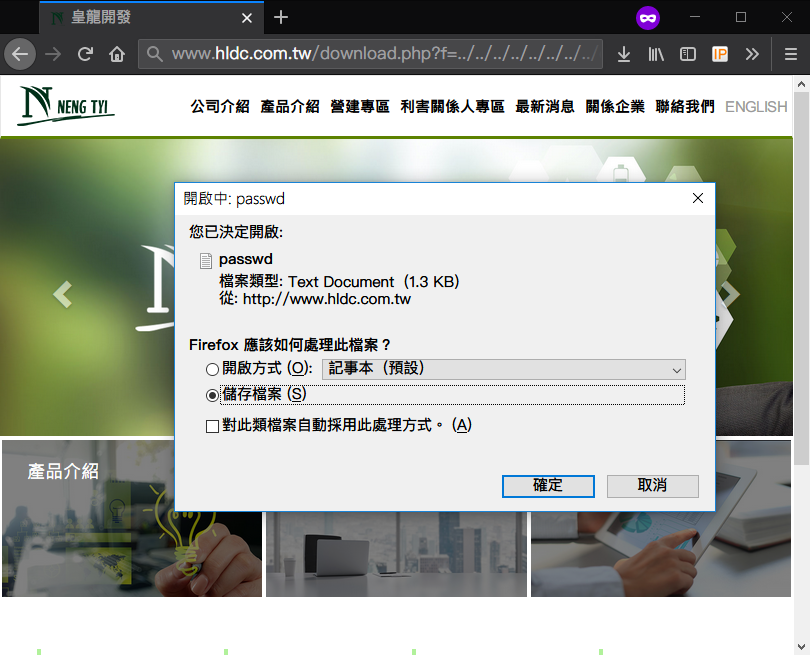Open 關係企業 menu item
The height and width of the screenshot is (655, 810).
click(x=615, y=106)
